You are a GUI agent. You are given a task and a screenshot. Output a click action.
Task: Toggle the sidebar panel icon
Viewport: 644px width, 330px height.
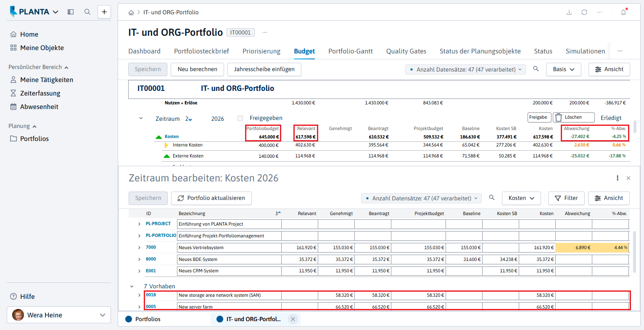(x=71, y=12)
